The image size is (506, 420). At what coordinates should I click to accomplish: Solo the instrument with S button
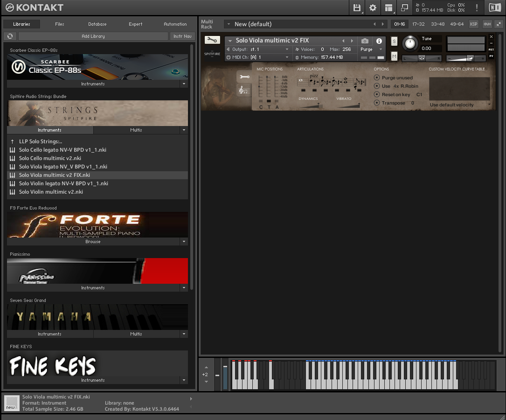coord(394,42)
